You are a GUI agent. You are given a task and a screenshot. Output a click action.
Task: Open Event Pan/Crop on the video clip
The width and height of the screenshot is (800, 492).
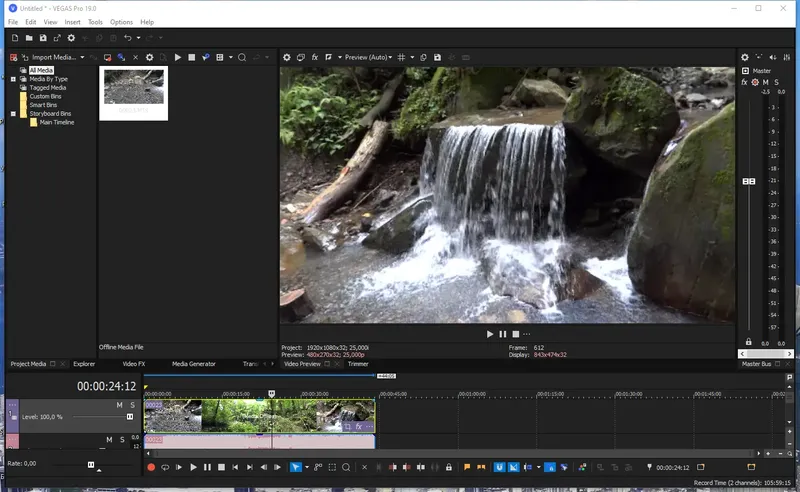point(346,426)
